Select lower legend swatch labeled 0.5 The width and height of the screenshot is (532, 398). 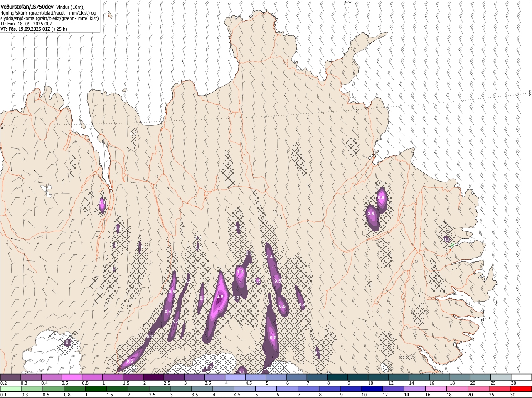coord(53,389)
